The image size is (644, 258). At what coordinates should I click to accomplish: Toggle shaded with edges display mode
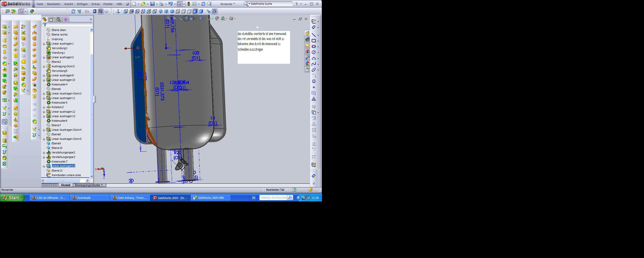pos(195,11)
